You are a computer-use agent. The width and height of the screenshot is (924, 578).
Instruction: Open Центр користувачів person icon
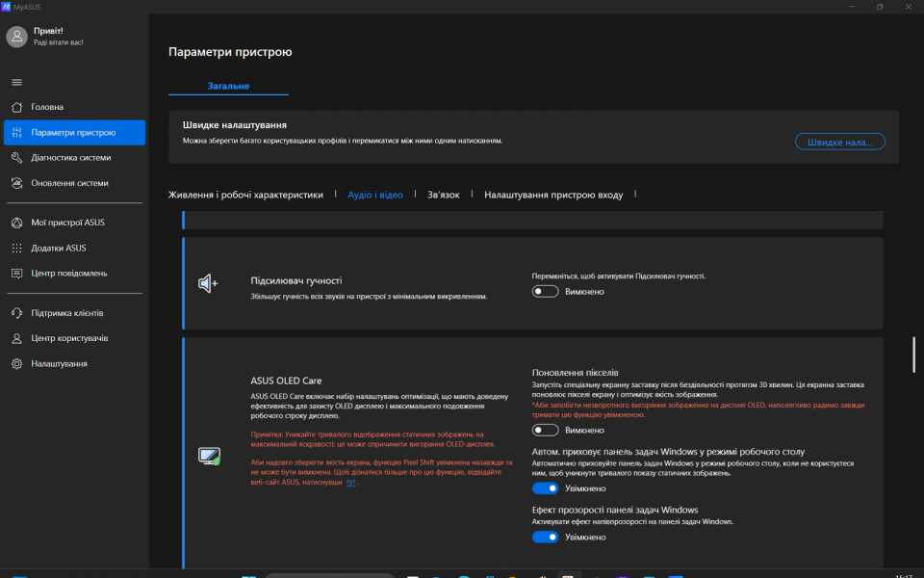point(16,338)
